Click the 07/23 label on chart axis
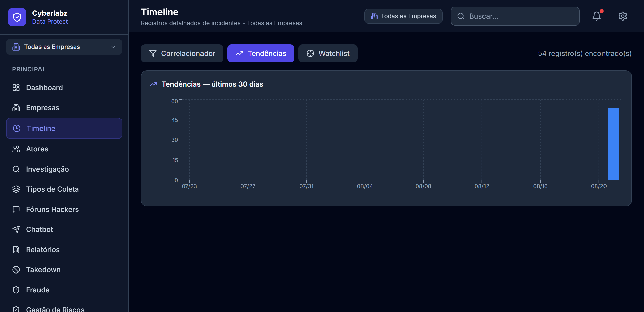The width and height of the screenshot is (644, 312). (x=189, y=186)
